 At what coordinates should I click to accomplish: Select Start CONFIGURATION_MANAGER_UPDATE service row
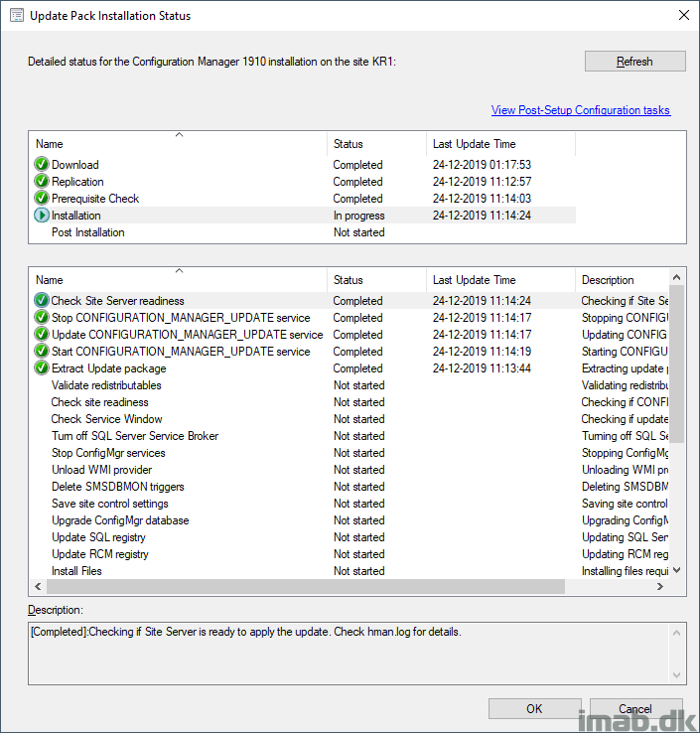[x=350, y=351]
